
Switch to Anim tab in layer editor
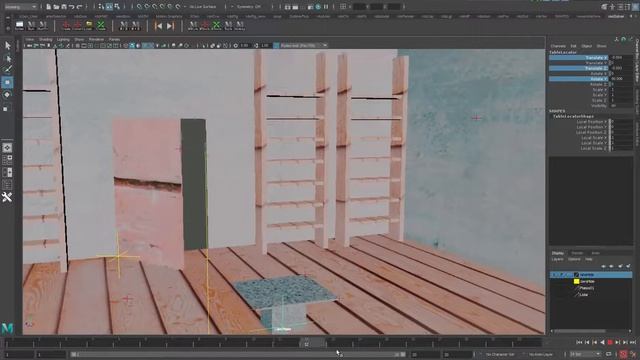(x=596, y=253)
